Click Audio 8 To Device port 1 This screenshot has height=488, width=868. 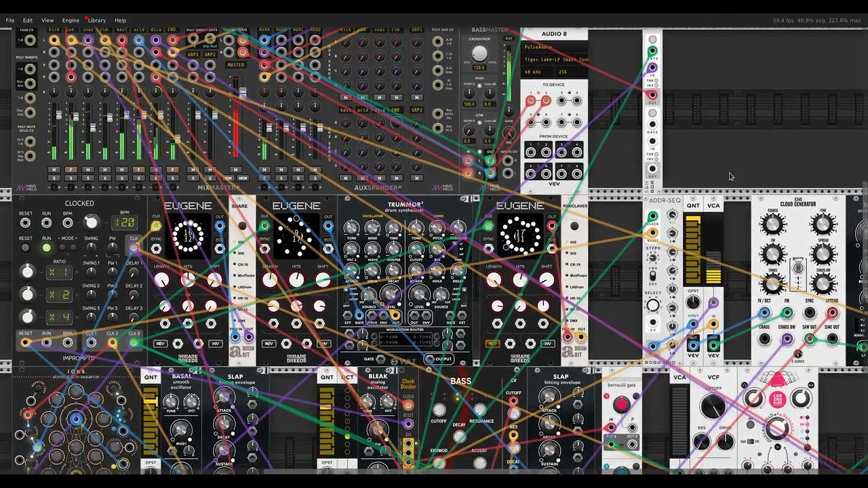pyautogui.click(x=530, y=101)
